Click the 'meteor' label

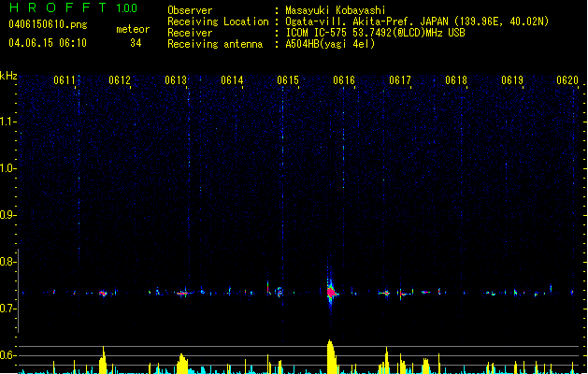133,29
